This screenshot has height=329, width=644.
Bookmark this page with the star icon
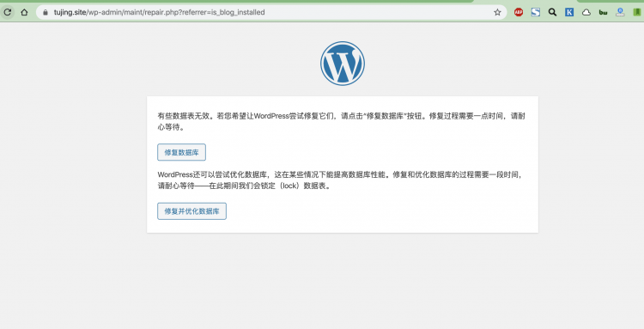click(x=497, y=12)
